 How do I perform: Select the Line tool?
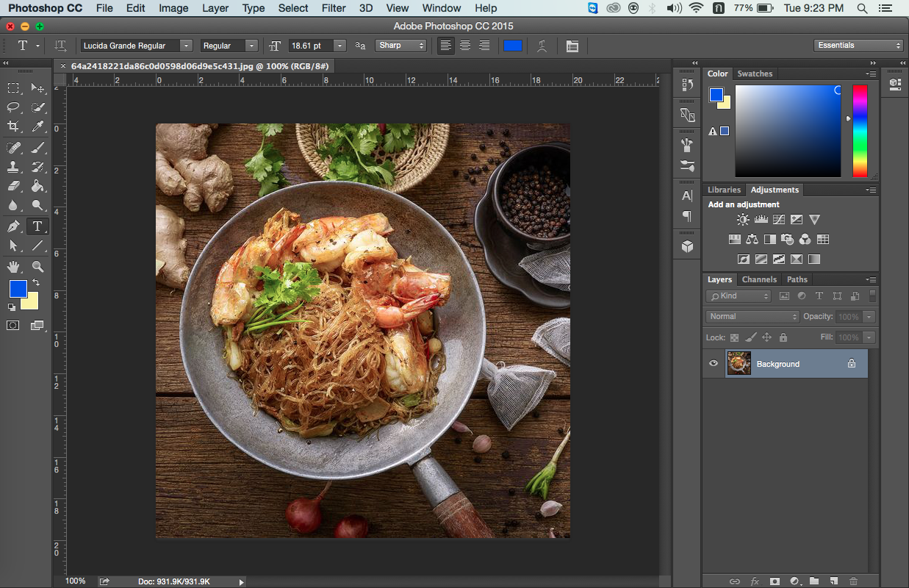(37, 245)
